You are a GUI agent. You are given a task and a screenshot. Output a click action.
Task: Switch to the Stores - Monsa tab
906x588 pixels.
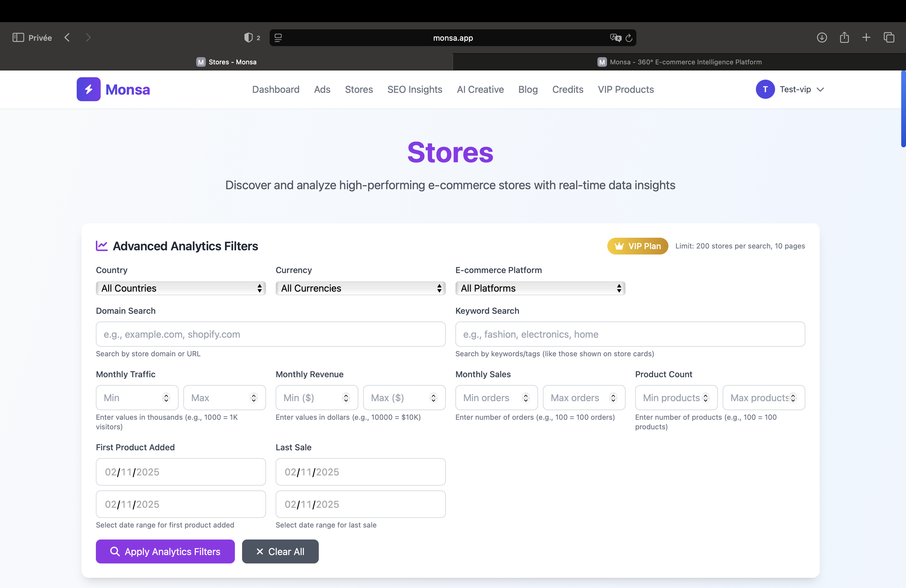pos(226,62)
